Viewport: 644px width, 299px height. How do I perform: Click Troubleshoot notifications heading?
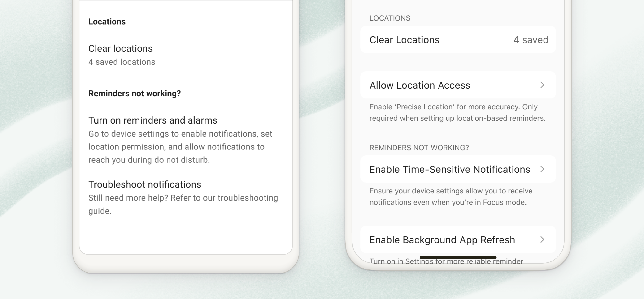click(x=145, y=184)
